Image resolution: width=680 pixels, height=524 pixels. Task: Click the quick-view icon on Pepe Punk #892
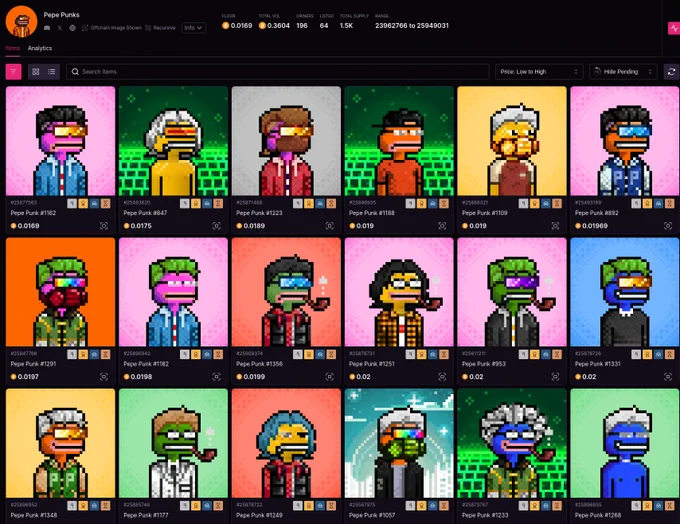pyautogui.click(x=668, y=226)
